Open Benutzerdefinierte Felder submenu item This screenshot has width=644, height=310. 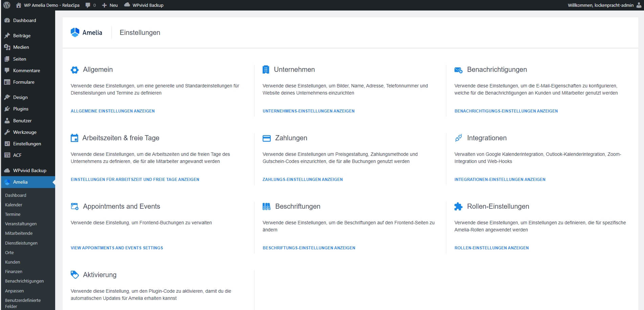coord(23,303)
